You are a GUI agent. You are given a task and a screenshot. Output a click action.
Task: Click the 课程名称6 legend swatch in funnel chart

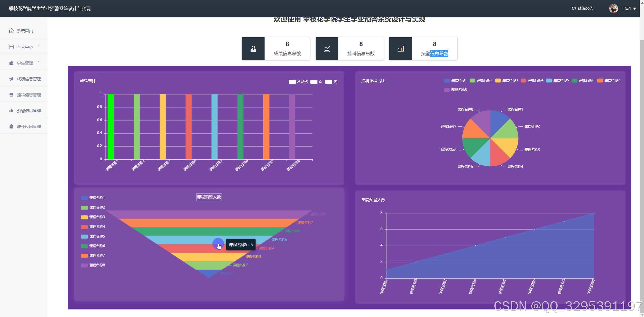coord(84,246)
